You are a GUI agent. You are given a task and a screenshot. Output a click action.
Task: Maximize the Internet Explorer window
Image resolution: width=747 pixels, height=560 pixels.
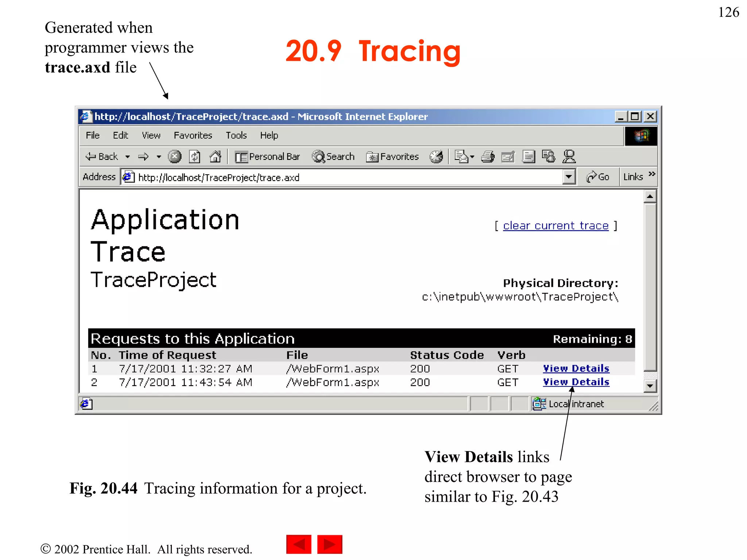click(x=635, y=117)
